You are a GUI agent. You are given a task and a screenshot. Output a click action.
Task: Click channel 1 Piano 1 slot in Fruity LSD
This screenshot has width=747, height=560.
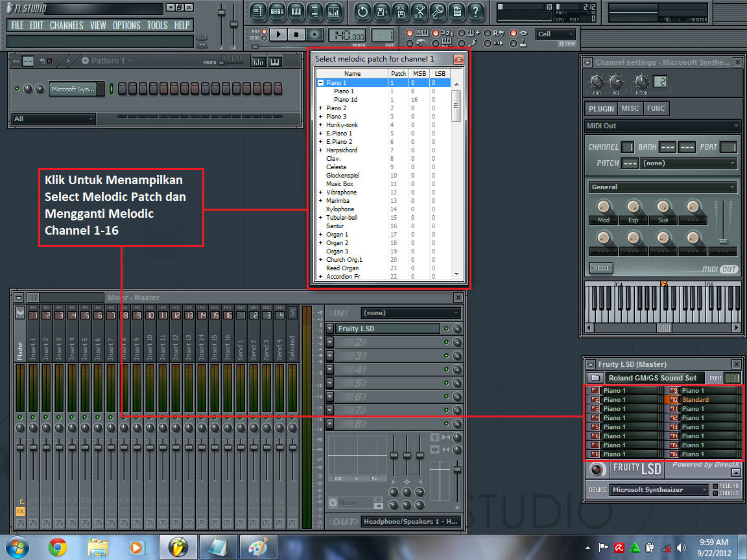(624, 390)
